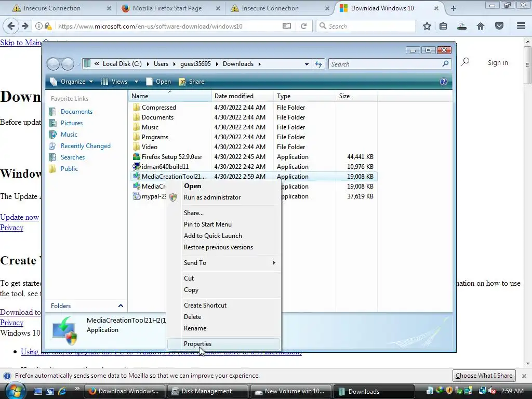
Task: Click the Open toolbar button in Explorer
Action: point(158,82)
